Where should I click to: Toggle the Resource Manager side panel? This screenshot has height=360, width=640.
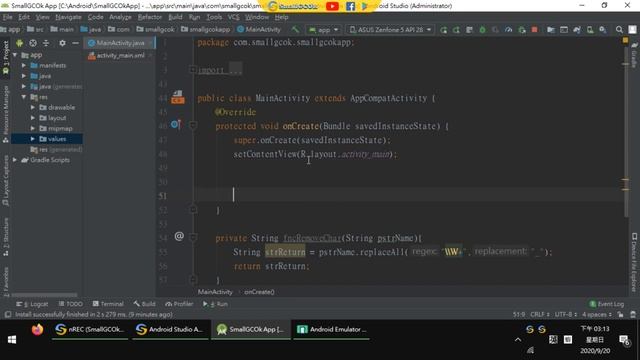pyautogui.click(x=6, y=114)
